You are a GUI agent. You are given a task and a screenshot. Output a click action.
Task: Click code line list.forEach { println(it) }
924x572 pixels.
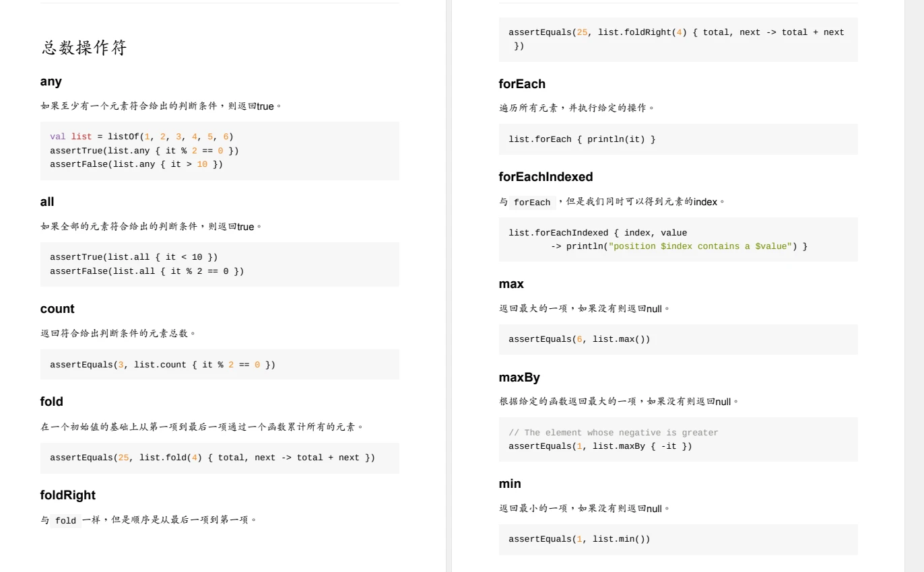tap(582, 139)
